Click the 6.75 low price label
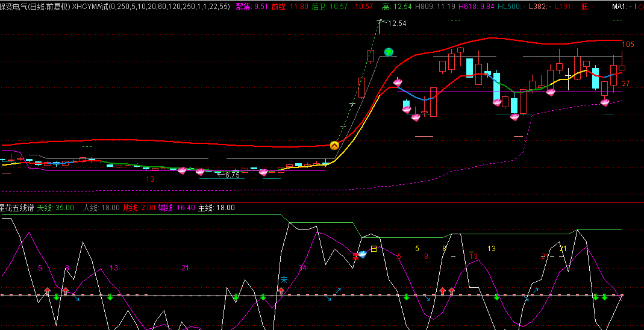The image size is (644, 330). pyautogui.click(x=232, y=175)
